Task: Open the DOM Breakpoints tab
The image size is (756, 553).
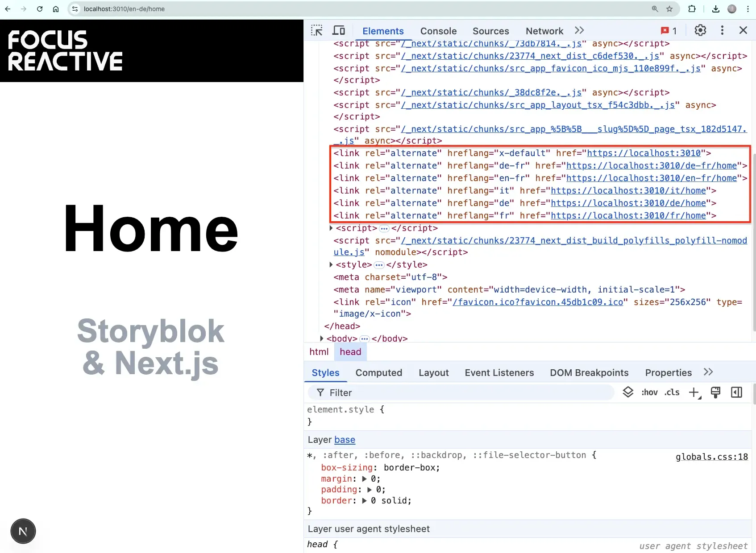Action: coord(589,373)
